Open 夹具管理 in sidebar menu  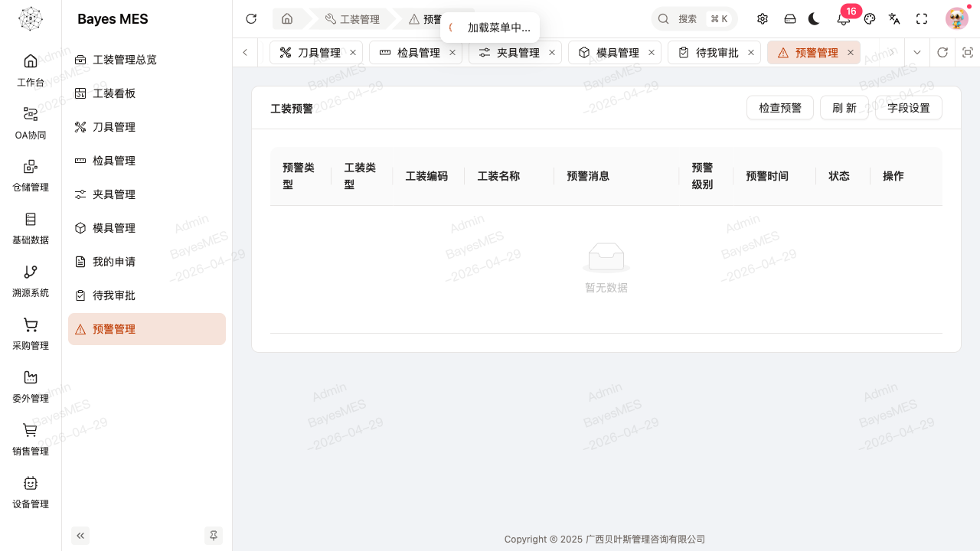(x=147, y=194)
